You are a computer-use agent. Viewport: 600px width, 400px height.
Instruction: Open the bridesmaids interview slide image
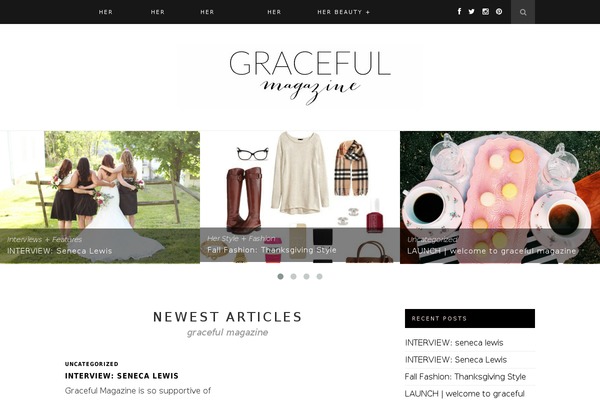point(100,197)
